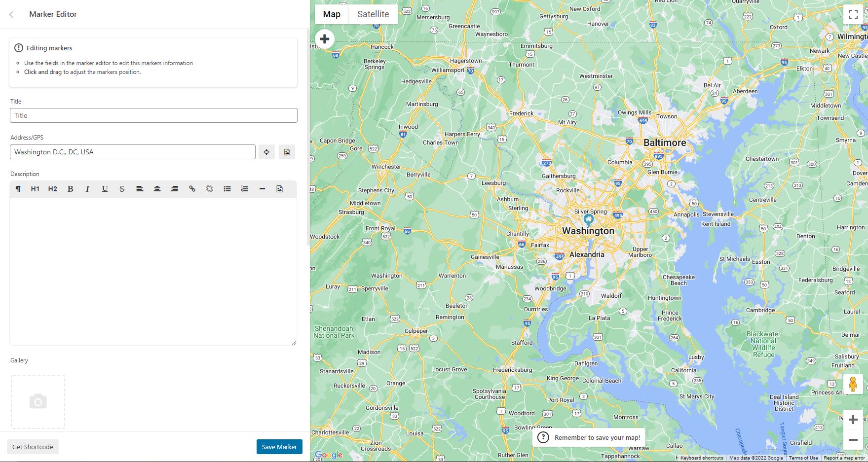
Task: Click the Shenandoah National Park label
Action: [334, 332]
